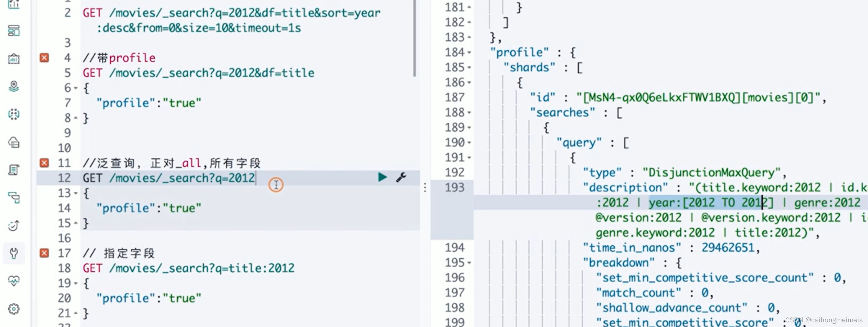Open APM from the Kibana sidebar
This screenshot has height=327, width=868.
(x=14, y=197)
